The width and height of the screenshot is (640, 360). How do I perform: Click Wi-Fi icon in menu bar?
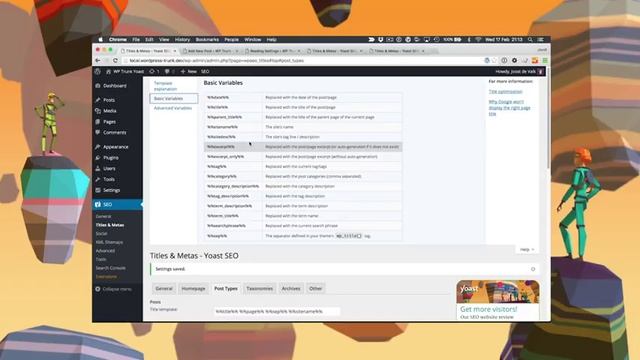click(x=478, y=40)
